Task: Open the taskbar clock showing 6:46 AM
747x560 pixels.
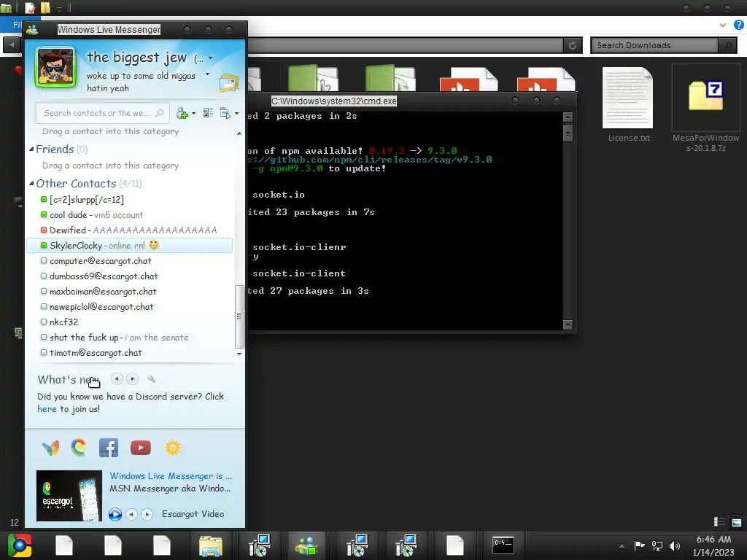Action: [x=713, y=545]
